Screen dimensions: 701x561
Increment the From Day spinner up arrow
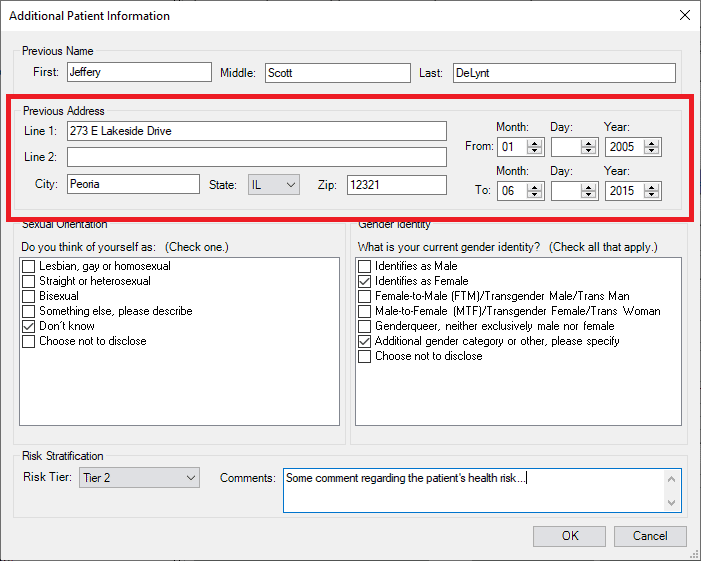(590, 142)
